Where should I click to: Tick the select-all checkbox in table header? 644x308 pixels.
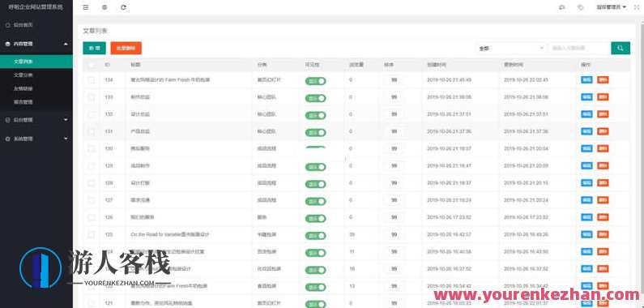pos(92,65)
